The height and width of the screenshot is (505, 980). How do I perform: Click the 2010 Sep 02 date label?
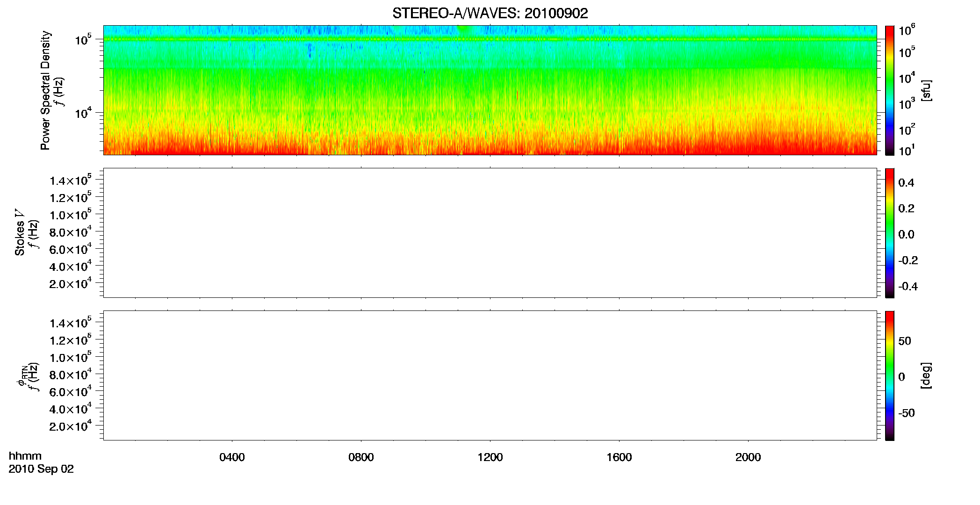pyautogui.click(x=41, y=469)
